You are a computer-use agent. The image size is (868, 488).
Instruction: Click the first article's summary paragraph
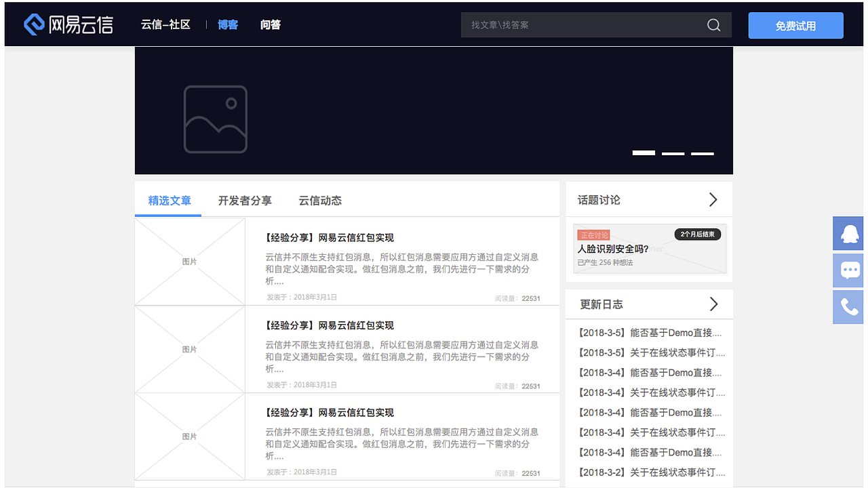tap(401, 269)
